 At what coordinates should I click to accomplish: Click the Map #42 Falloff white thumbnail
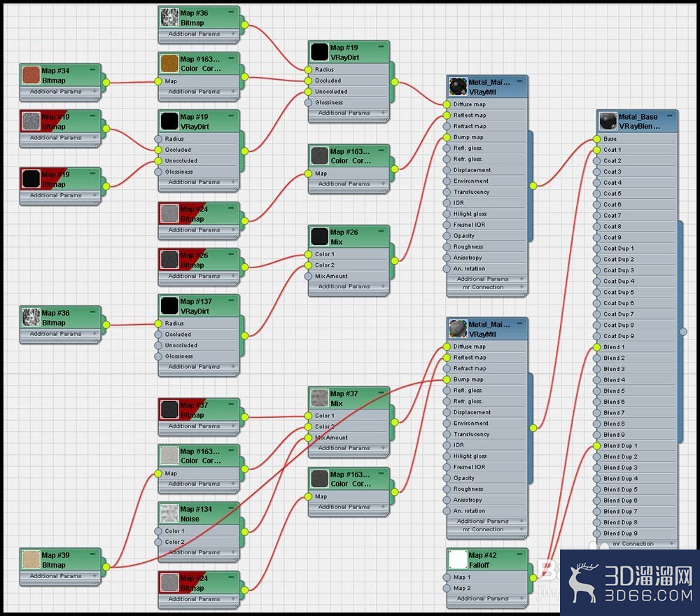click(458, 560)
